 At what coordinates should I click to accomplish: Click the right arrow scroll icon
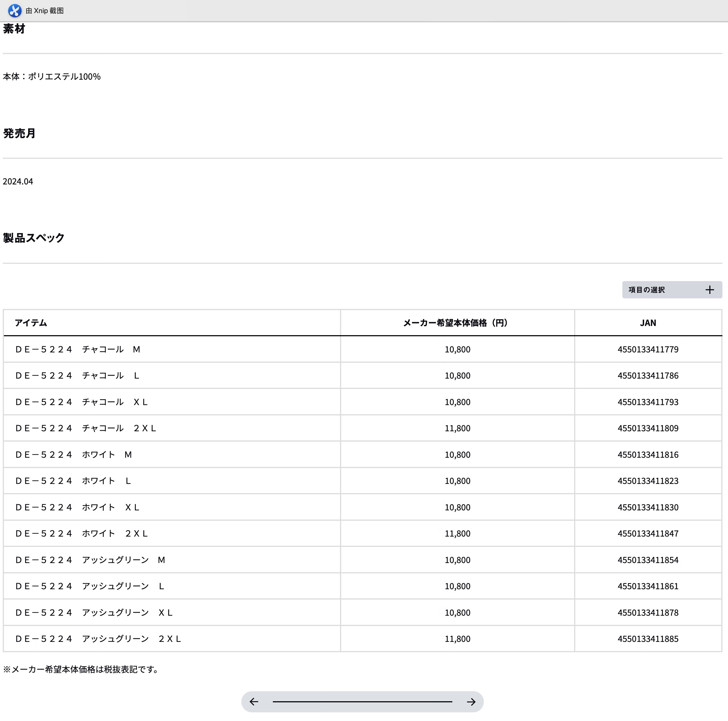(x=471, y=701)
